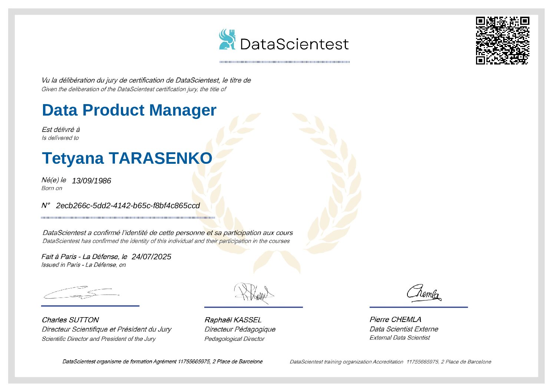This screenshot has height=392, width=555.
Task: Click the issue date 24/07/2025
Action: (151, 257)
